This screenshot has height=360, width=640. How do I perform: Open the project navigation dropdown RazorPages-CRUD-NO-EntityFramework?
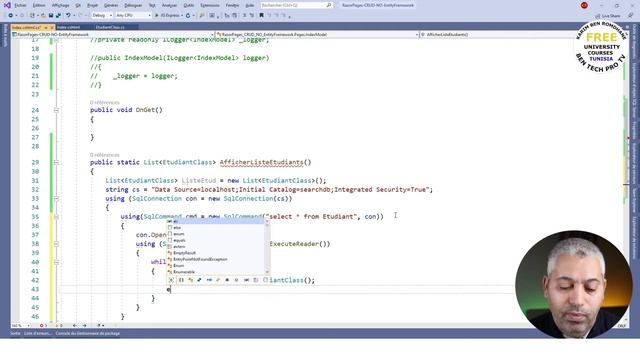coord(113,35)
